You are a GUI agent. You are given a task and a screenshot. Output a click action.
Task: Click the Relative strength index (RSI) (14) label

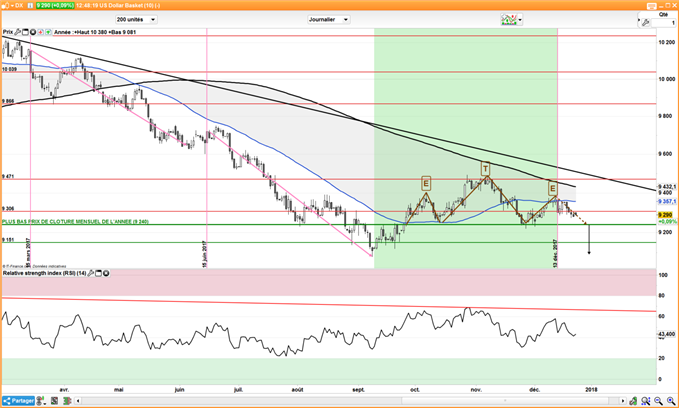click(45, 273)
